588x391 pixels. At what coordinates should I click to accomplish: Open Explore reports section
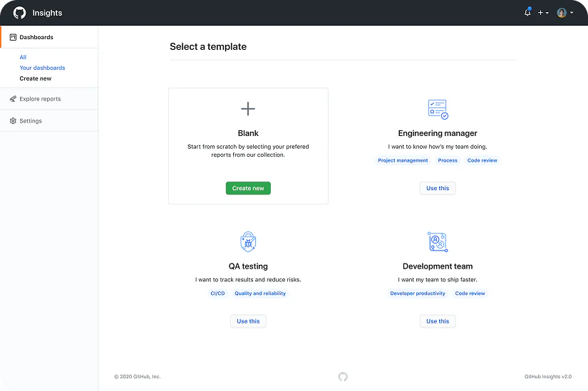(x=49, y=99)
